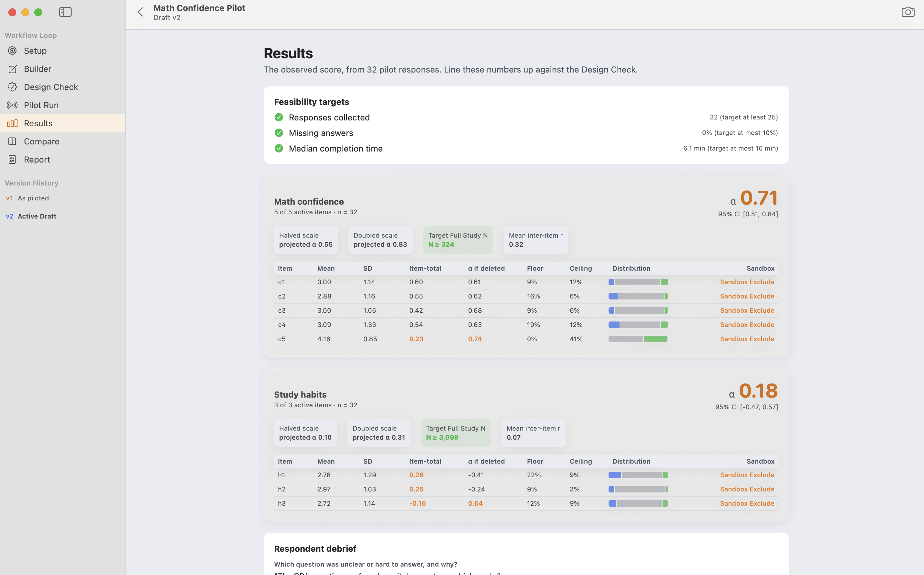Click the Respondent debrief heading

coord(315,549)
